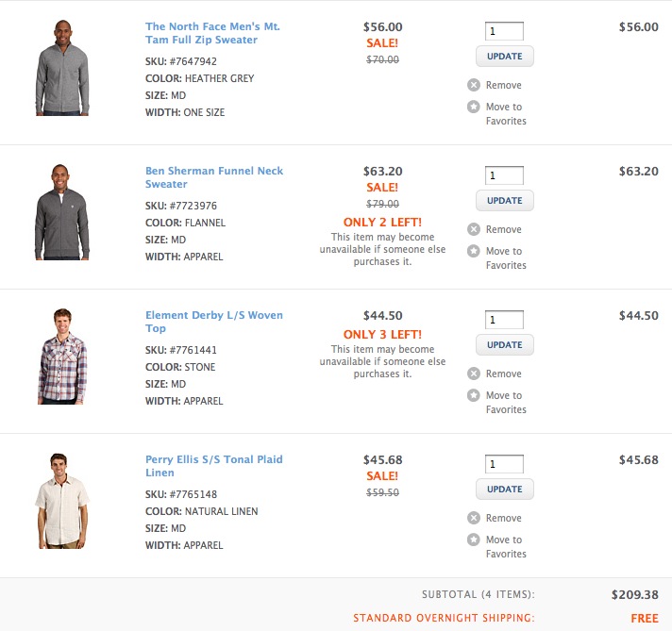Viewport: 672px width, 631px height.
Task: Click the $63.20 line total on the right
Action: [639, 171]
